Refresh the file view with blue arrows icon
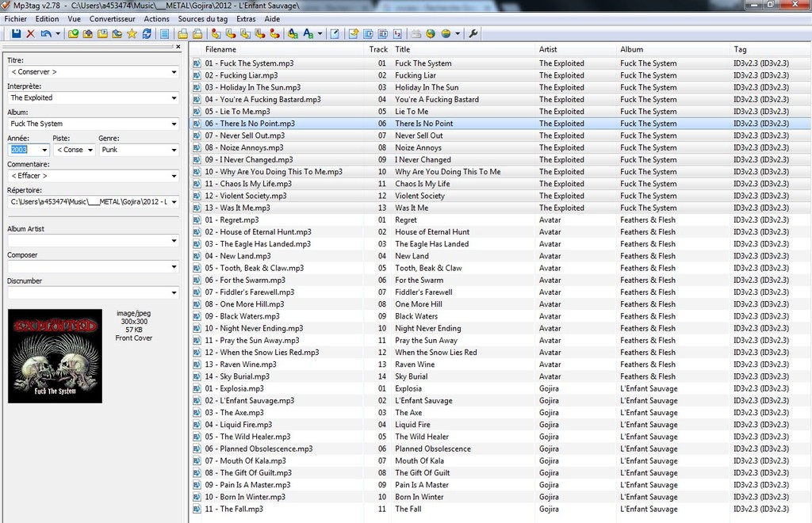 [147, 33]
